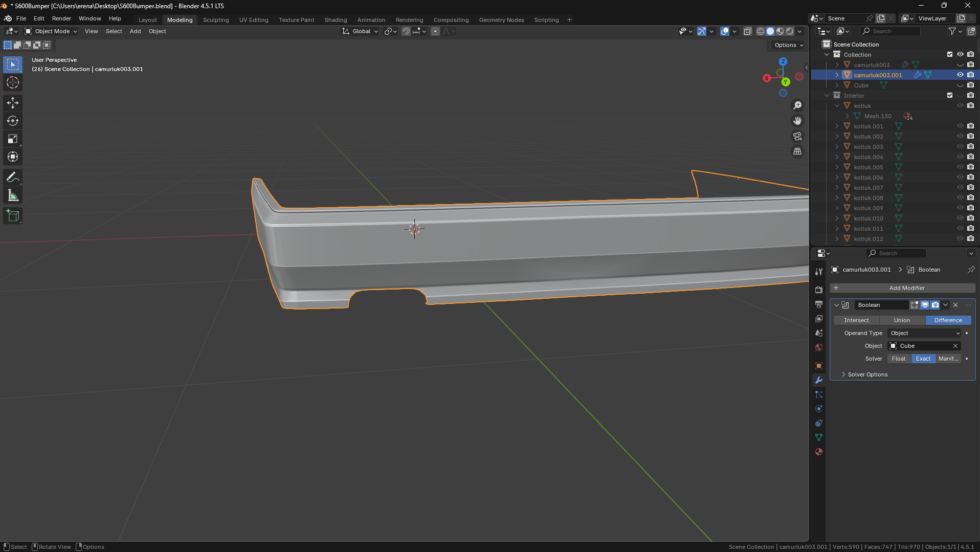Open the Object properties tab

[819, 365]
